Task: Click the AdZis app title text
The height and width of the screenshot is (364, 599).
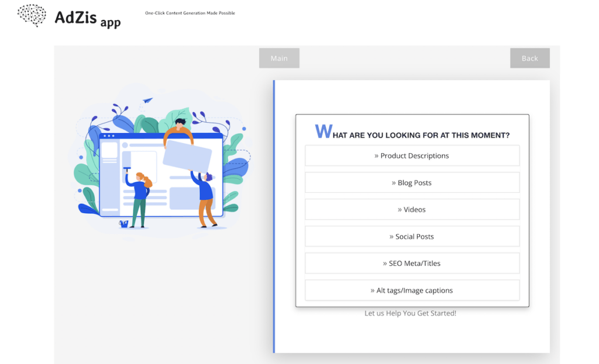Action: pos(88,18)
